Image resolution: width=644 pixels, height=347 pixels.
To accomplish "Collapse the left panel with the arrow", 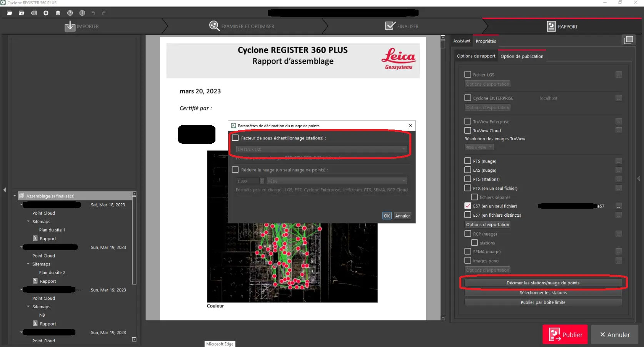I will [5, 190].
